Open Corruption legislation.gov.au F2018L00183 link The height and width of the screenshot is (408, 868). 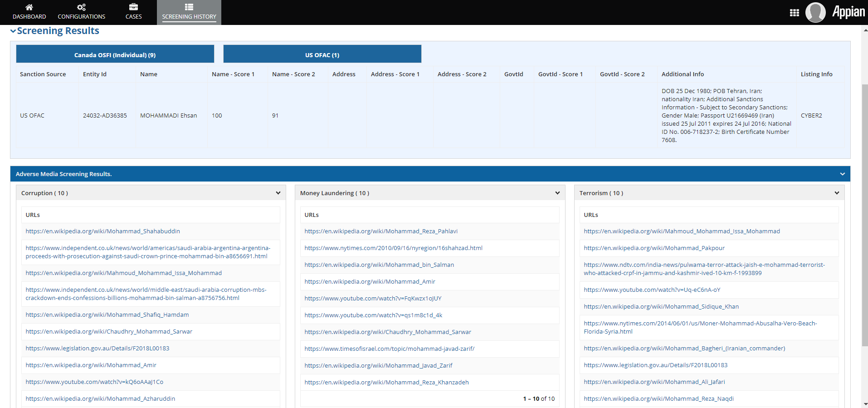point(98,348)
